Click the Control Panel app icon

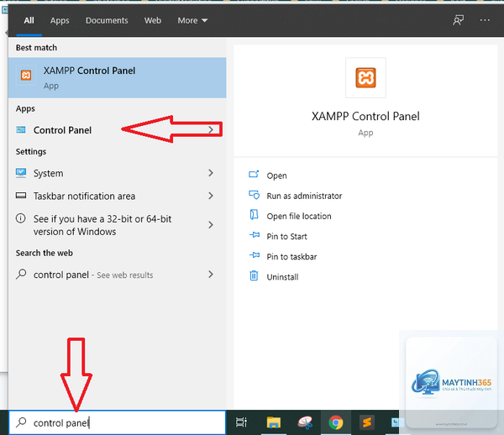[21, 130]
